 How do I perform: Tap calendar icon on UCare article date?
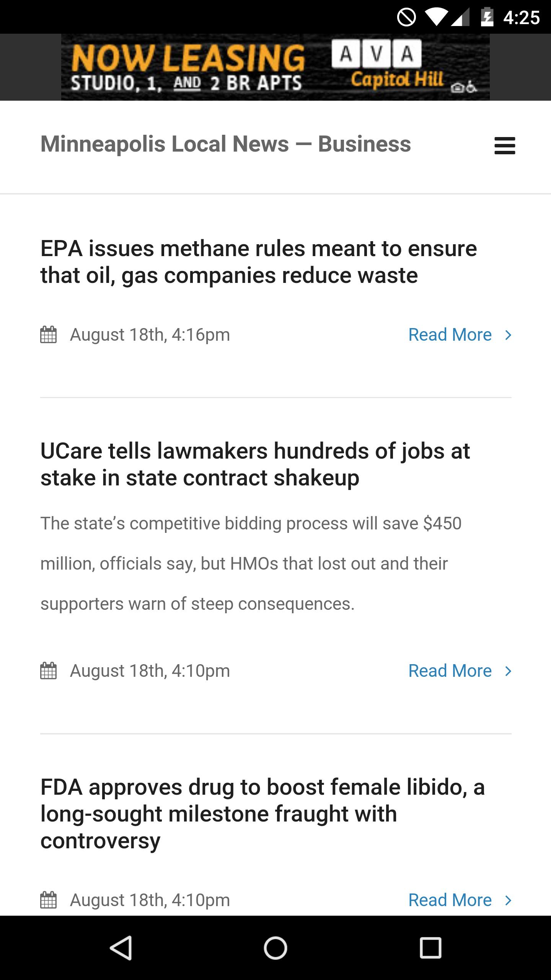(x=49, y=671)
